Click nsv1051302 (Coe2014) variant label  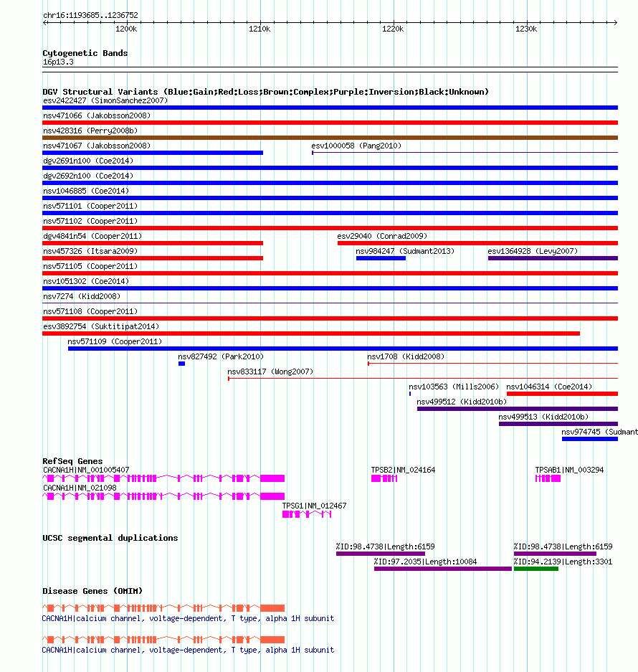point(86,281)
